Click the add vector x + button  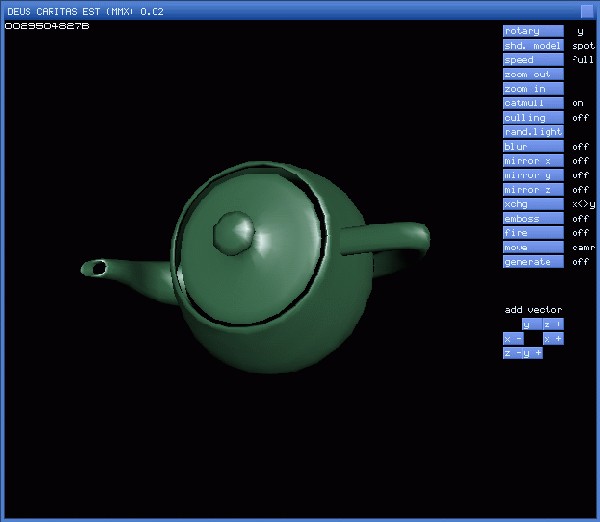553,339
